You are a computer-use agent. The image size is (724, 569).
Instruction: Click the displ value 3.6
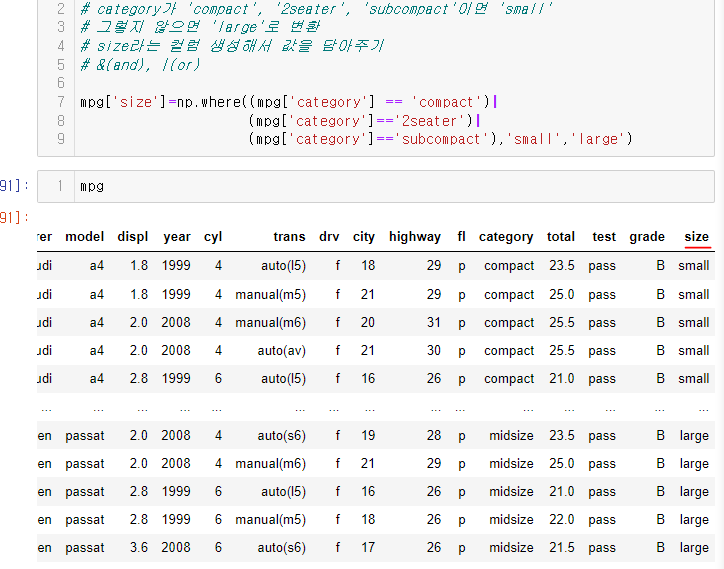139,548
